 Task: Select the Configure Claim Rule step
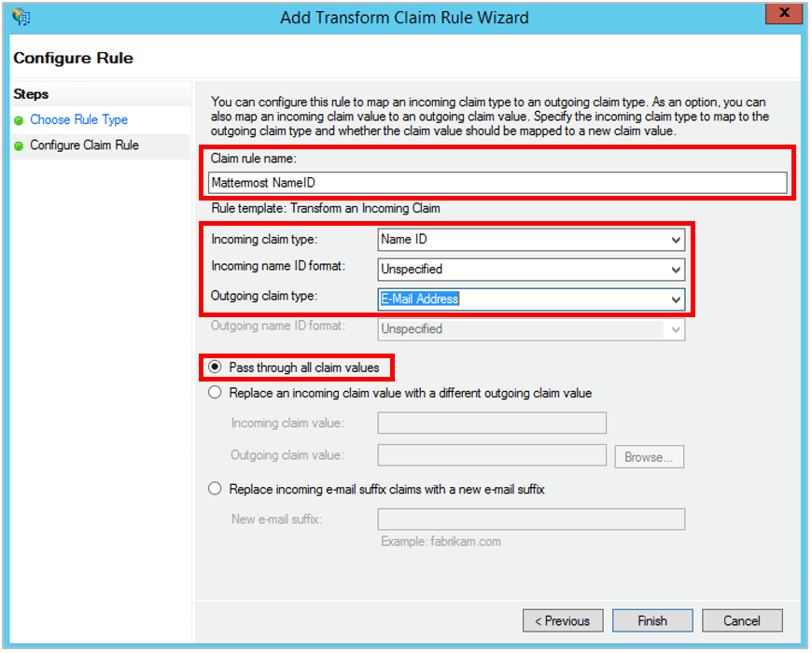84,146
